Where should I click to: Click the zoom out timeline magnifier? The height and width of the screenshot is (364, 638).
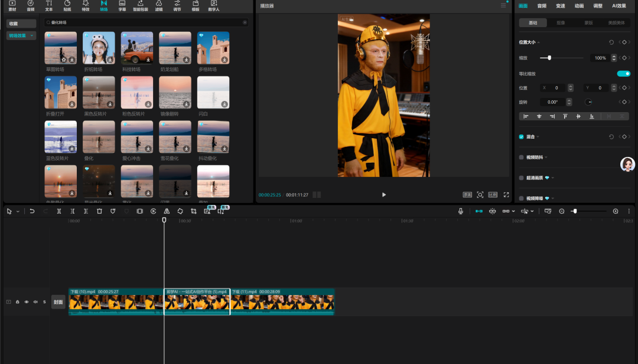[562, 211]
